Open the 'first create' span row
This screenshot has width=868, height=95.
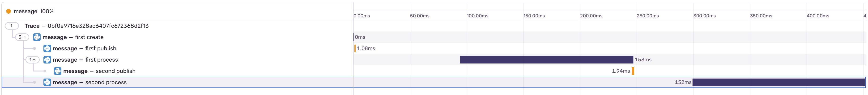[73, 37]
